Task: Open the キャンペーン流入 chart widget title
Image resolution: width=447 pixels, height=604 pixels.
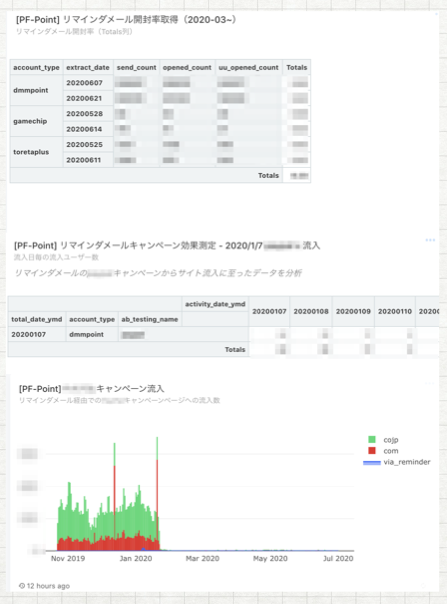Action: [92, 389]
